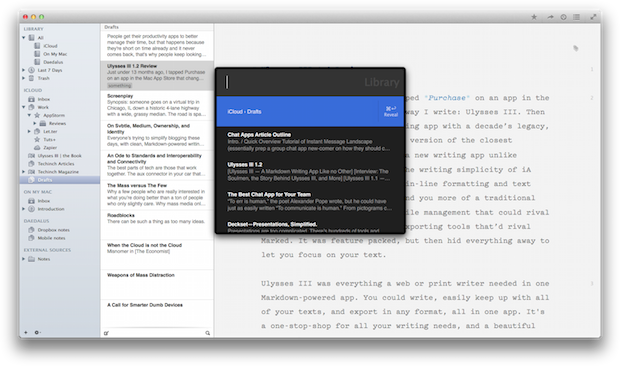
Task: Click the attachments tag icon in the editor
Action: (576, 48)
